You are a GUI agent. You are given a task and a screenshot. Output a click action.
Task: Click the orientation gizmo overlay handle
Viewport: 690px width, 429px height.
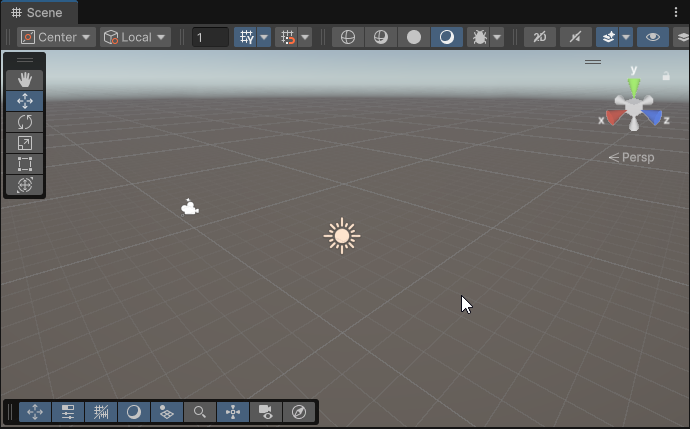tap(593, 62)
